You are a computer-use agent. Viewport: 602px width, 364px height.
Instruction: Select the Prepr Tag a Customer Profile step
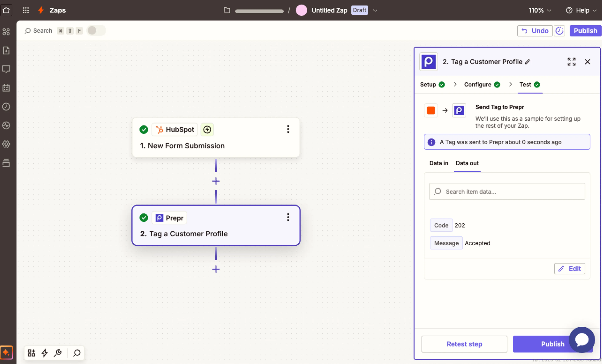tap(216, 225)
